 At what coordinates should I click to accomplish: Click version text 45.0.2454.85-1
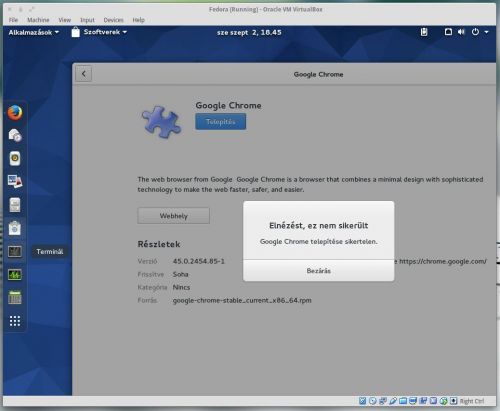pyautogui.click(x=199, y=261)
